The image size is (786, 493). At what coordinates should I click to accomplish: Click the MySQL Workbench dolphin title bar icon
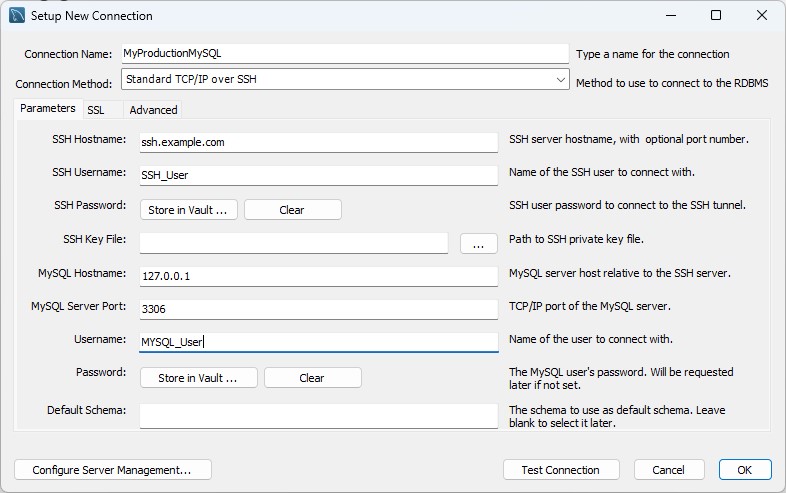16,16
